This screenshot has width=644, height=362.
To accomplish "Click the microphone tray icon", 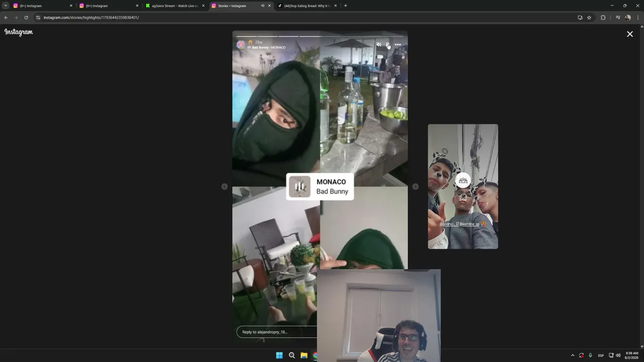I will click(x=590, y=355).
